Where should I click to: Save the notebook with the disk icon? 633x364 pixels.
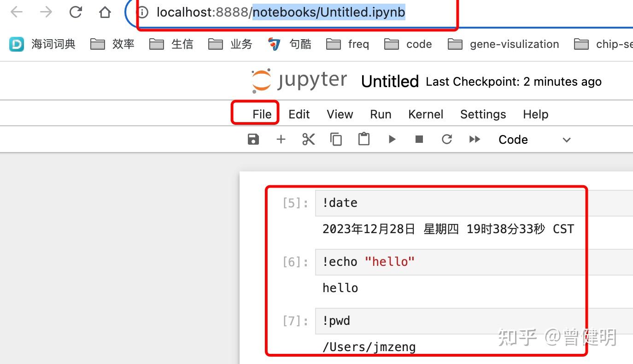pos(253,139)
